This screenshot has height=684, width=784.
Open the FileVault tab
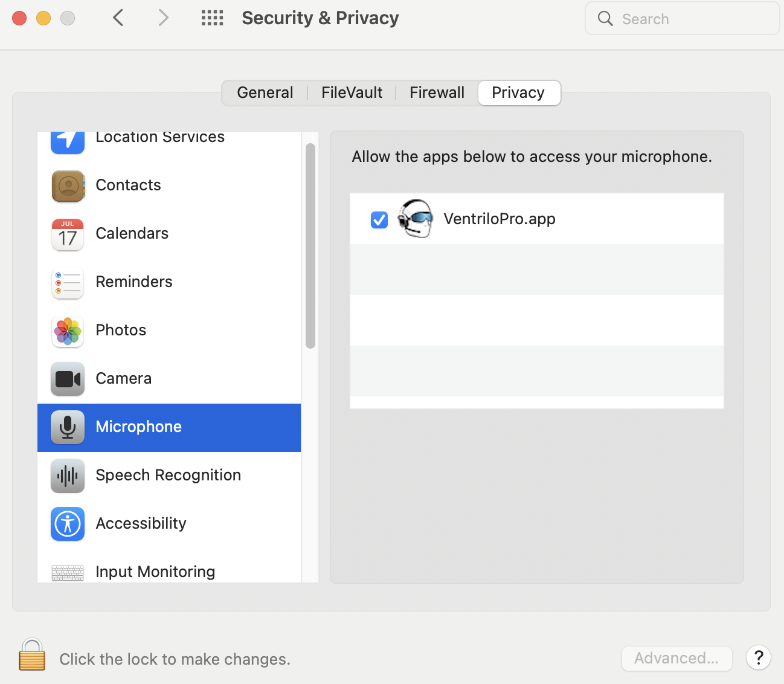click(x=352, y=92)
